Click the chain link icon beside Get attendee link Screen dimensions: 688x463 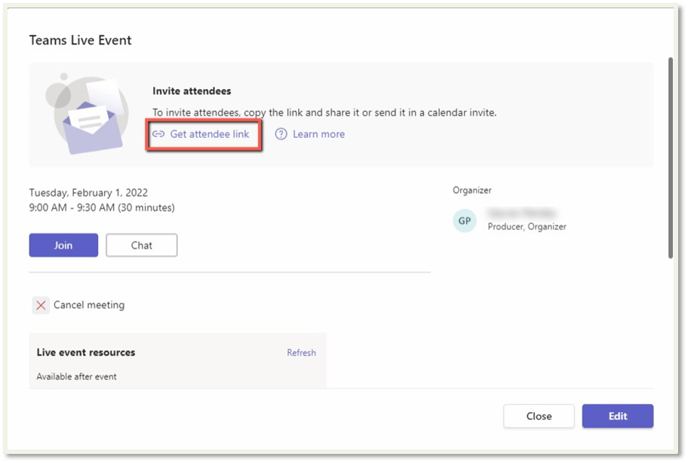158,134
